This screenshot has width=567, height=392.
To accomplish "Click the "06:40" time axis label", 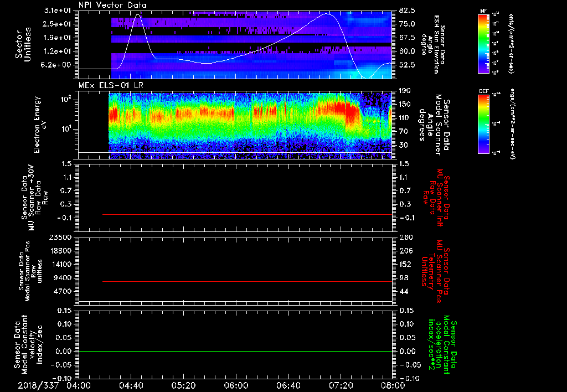I will [288, 385].
